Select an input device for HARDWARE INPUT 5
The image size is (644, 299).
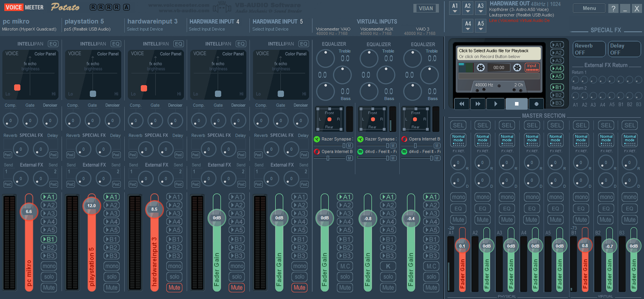point(270,29)
